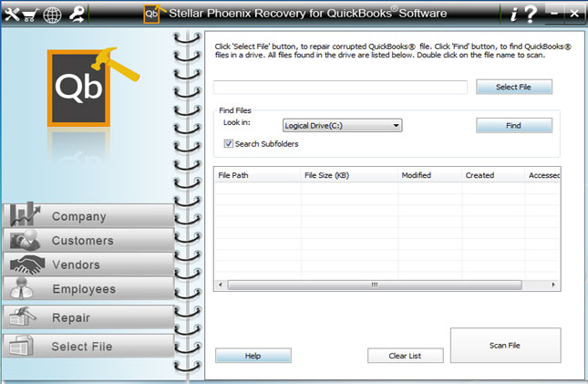This screenshot has width=588, height=384.
Task: Sort by the Accessed column header
Action: pyautogui.click(x=542, y=175)
